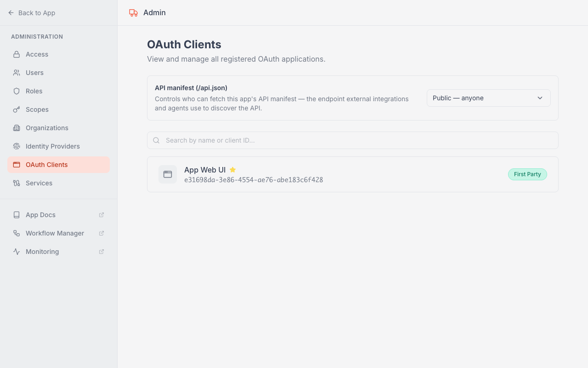Click the Access lock icon

[x=17, y=54]
